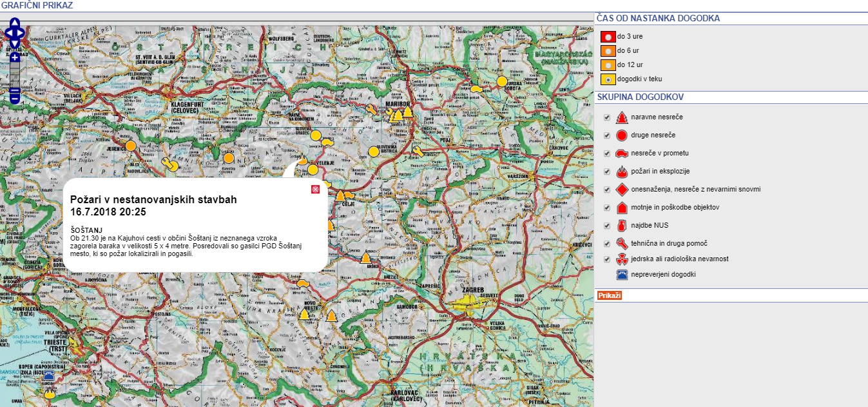The image size is (868, 407).
Task: Click the nesreče v prometu car icon
Action: [622, 154]
